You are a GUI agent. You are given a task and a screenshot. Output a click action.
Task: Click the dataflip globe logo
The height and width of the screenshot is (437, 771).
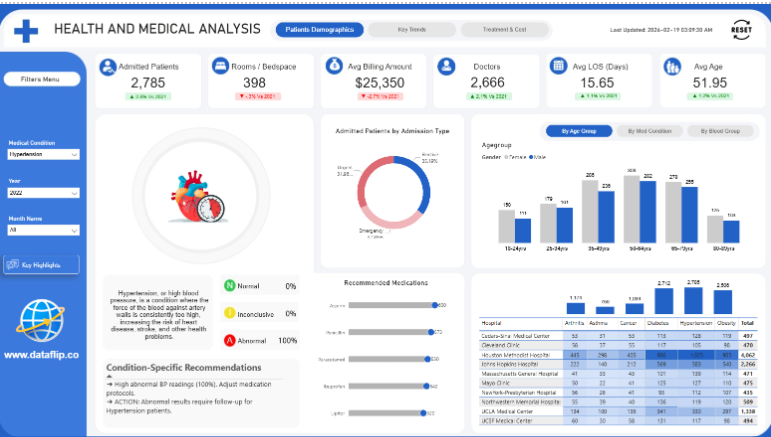(42, 322)
